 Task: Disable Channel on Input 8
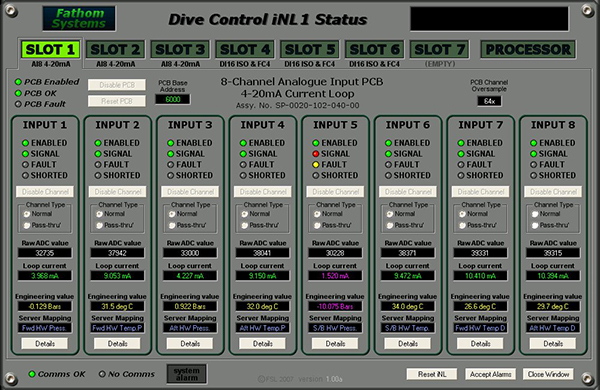point(553,192)
